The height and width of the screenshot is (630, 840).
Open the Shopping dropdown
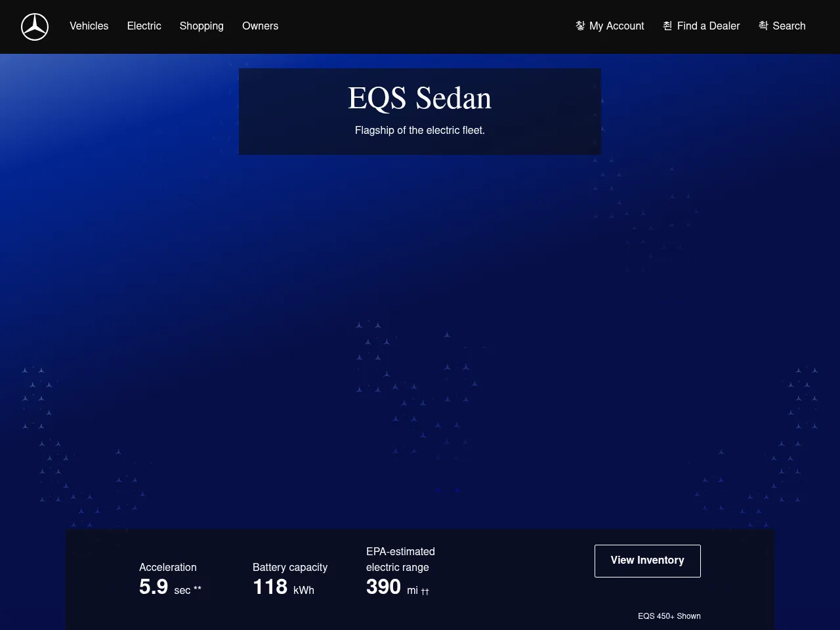[201, 26]
